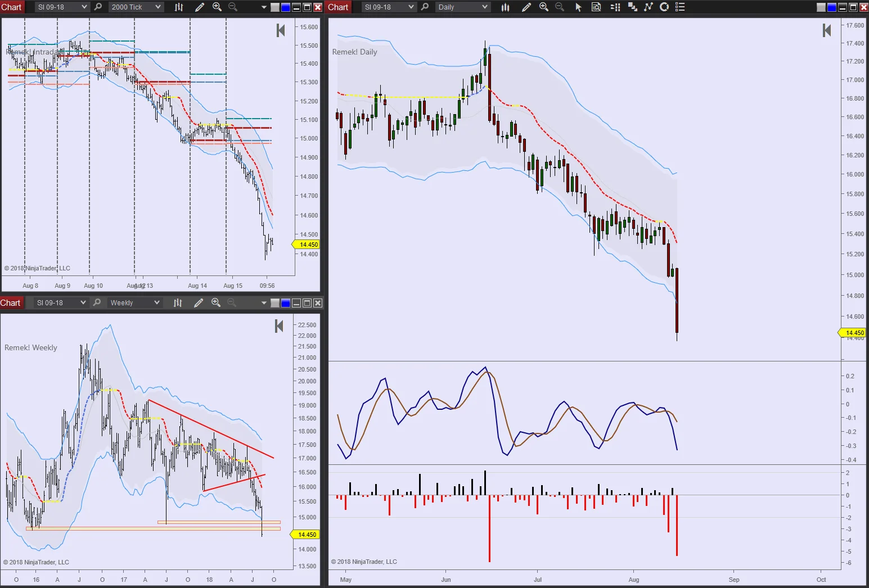Viewport: 869px width, 588px height.
Task: Click the Sep date label on Daily chart
Action: [x=734, y=580]
